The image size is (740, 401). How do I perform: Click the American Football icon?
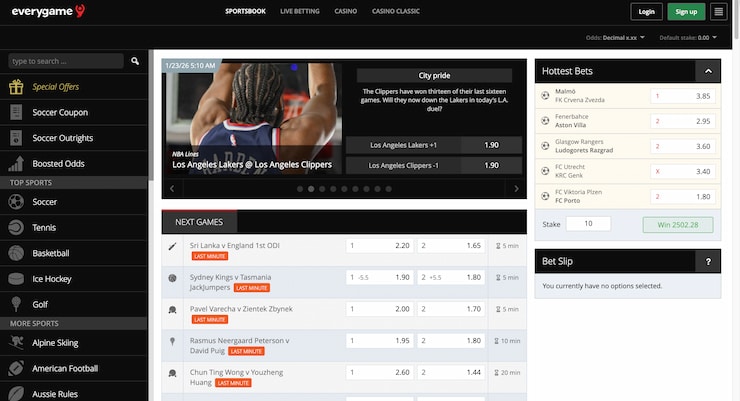pyautogui.click(x=16, y=368)
